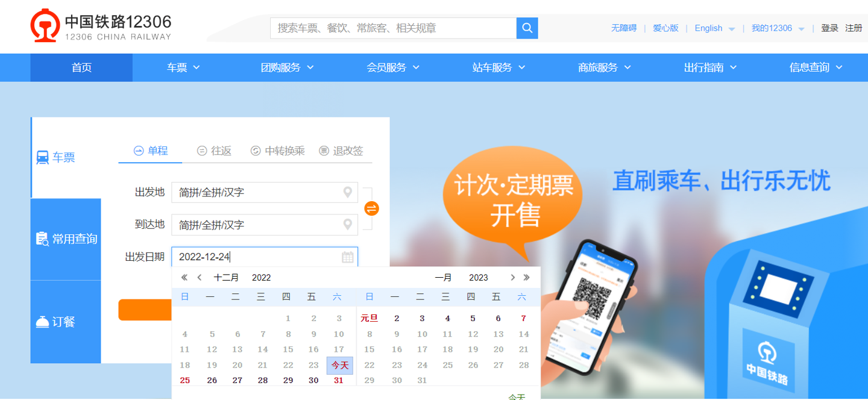The image size is (868, 400).
Task: Click location pin icon in 出发地 field
Action: click(348, 193)
